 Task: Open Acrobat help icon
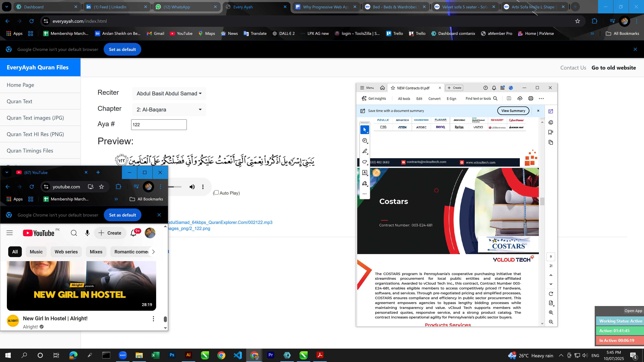pyautogui.click(x=485, y=88)
